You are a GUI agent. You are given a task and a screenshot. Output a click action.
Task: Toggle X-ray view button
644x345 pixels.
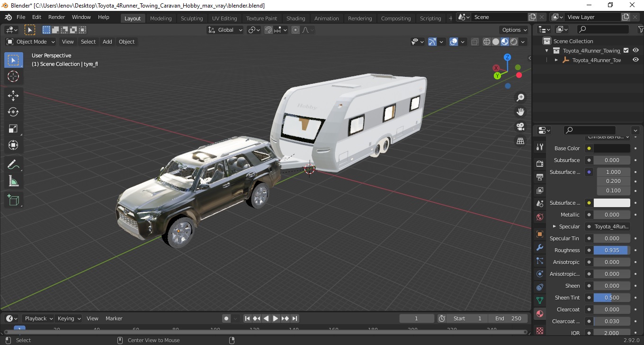click(474, 42)
